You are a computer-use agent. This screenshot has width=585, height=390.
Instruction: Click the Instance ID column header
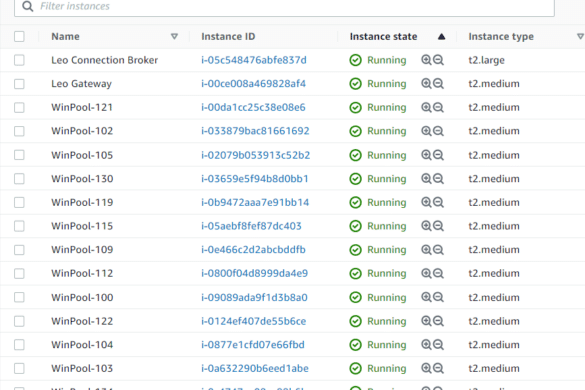(x=228, y=37)
